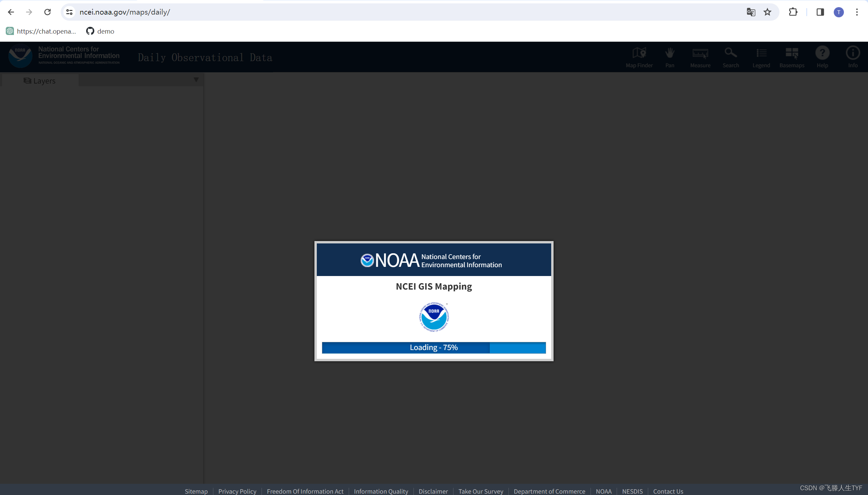868x495 pixels.
Task: Switch to the Layers tab
Action: tap(40, 80)
